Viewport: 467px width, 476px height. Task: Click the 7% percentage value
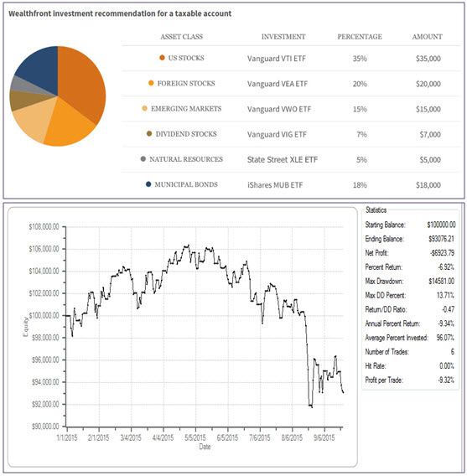click(x=361, y=134)
